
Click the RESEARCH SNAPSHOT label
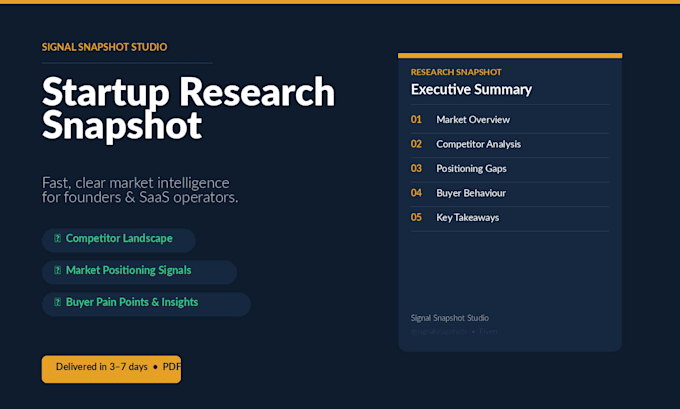click(x=456, y=72)
